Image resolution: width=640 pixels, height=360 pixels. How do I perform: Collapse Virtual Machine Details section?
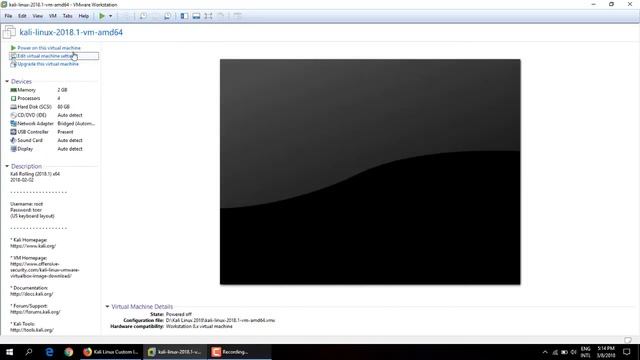tap(107, 307)
